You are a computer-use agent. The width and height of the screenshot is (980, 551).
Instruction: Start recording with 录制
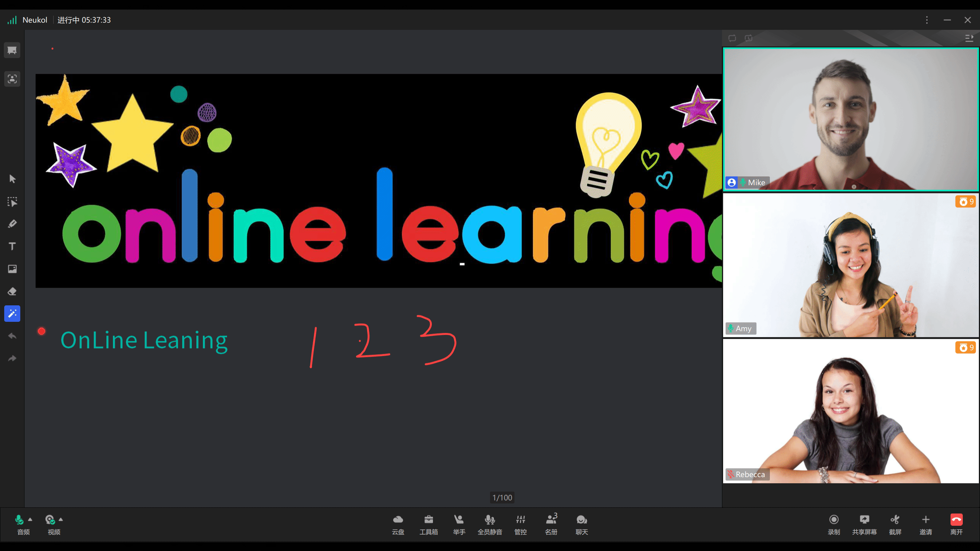834,525
